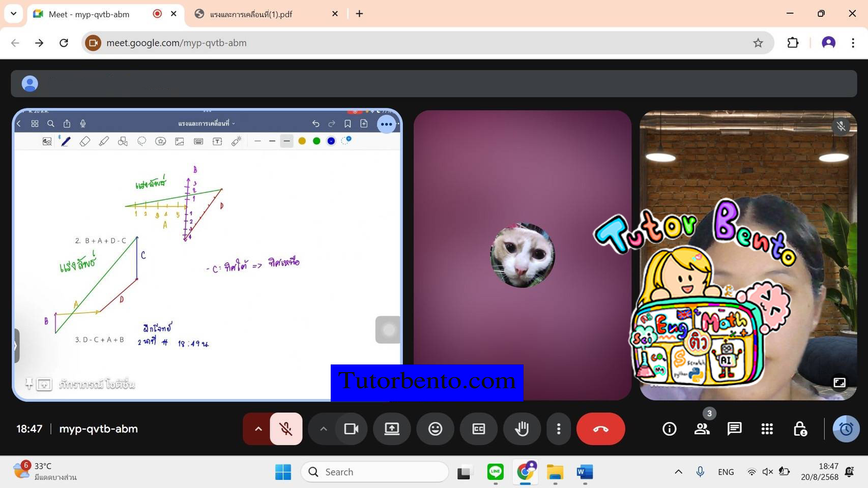Screen dimensions: 868x488
Task: Open meeting details info icon
Action: 670,429
